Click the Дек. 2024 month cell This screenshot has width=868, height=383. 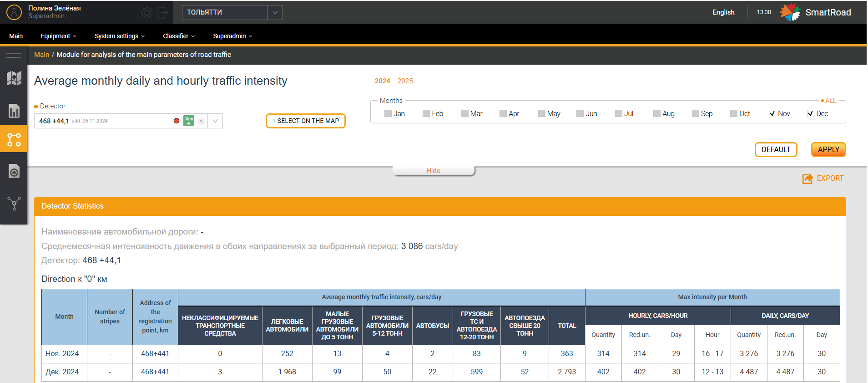point(64,372)
